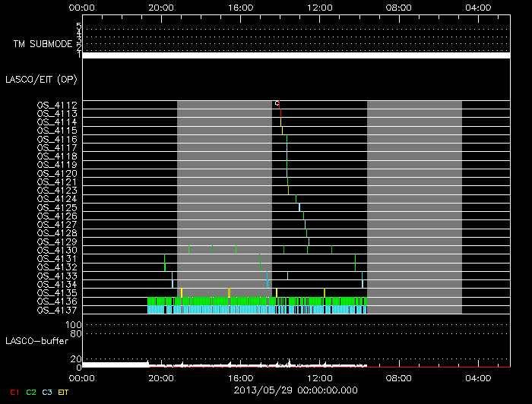Click the OS_4124 row label

pyautogui.click(x=56, y=199)
